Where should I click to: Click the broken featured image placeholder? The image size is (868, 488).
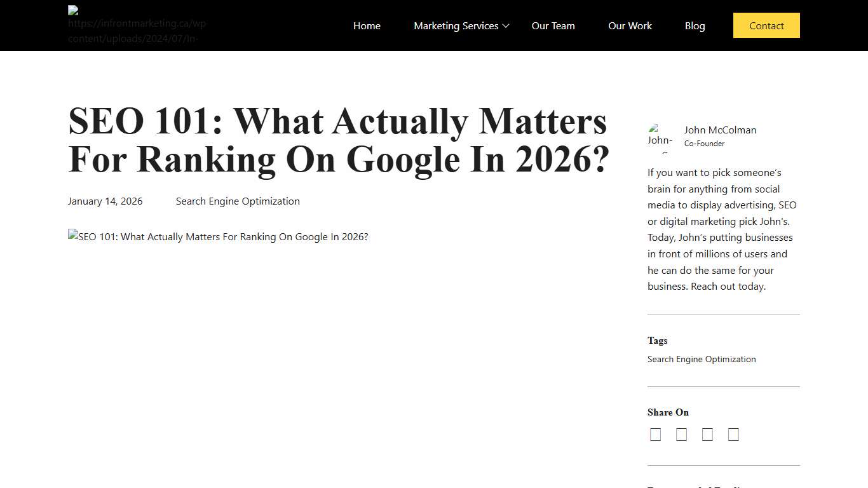pyautogui.click(x=218, y=236)
